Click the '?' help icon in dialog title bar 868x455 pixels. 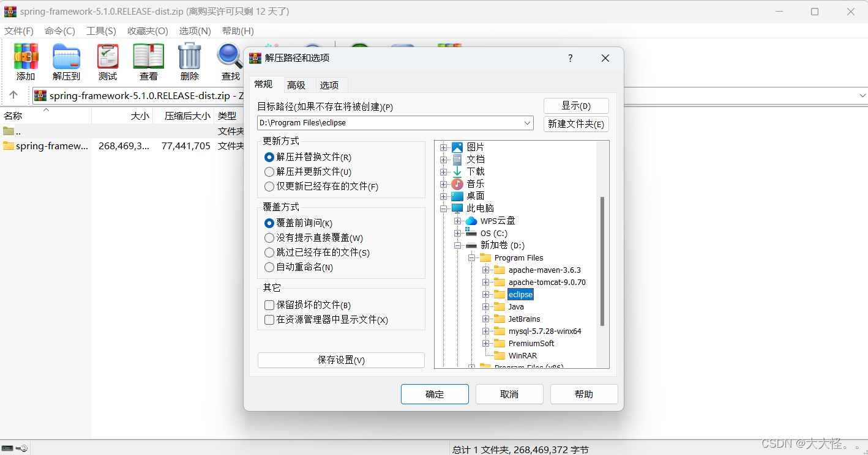pos(571,58)
